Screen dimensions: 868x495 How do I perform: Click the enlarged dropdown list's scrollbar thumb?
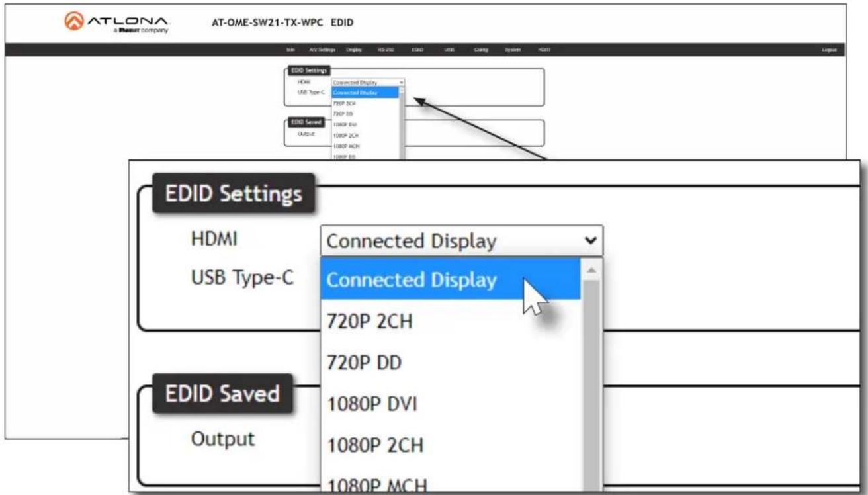coord(591,387)
